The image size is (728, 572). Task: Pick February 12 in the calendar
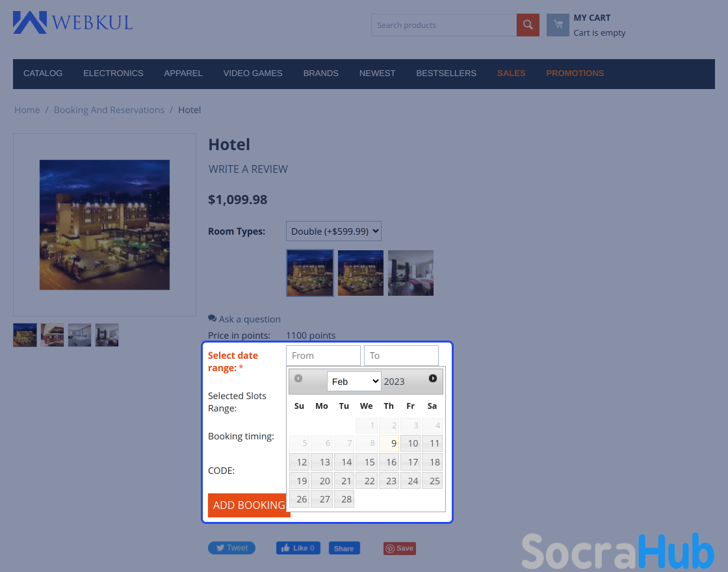300,462
